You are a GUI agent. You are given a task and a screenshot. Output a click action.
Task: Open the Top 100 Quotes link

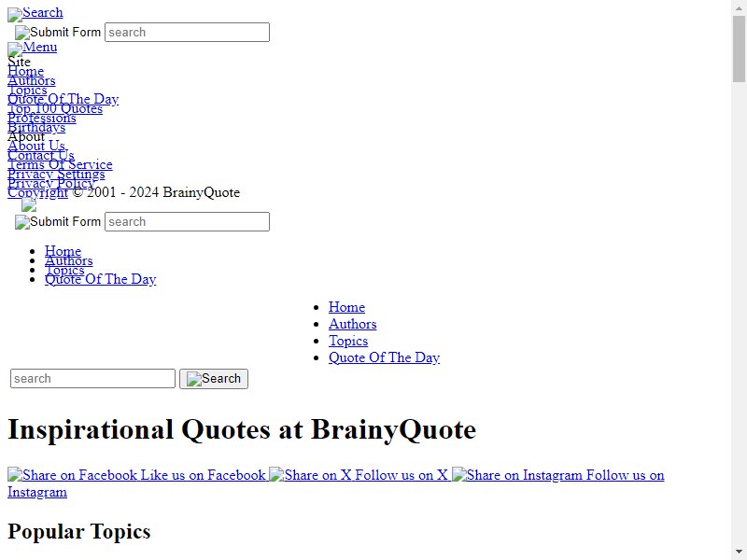tap(55, 108)
